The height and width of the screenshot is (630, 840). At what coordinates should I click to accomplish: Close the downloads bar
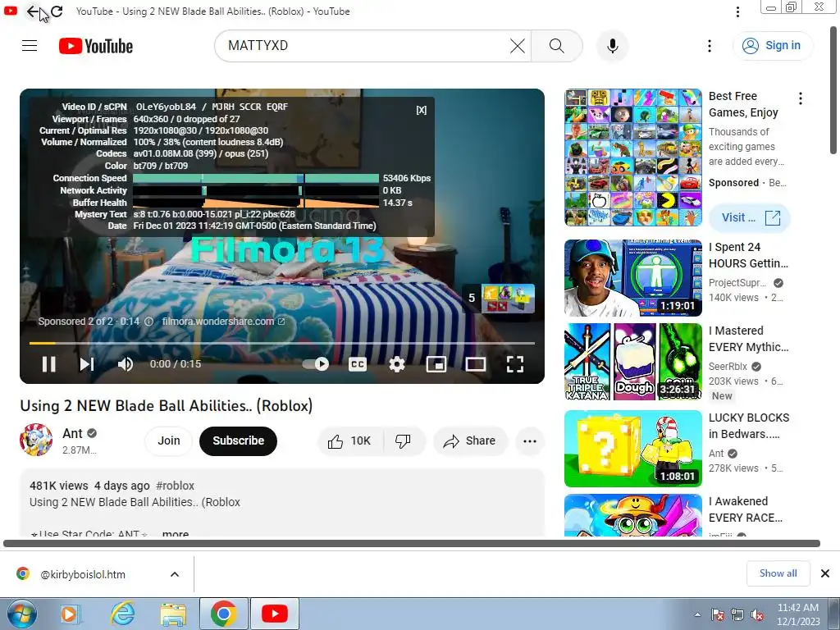point(825,573)
